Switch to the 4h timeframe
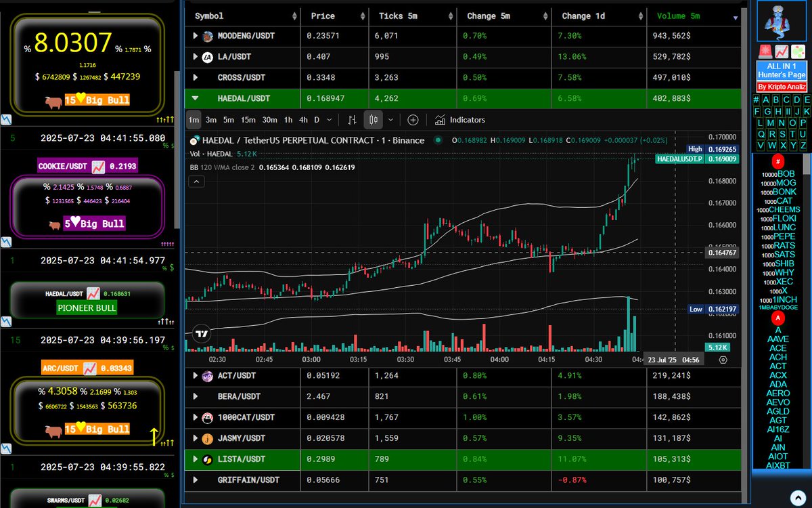Viewport: 812px width, 508px height. [x=303, y=120]
